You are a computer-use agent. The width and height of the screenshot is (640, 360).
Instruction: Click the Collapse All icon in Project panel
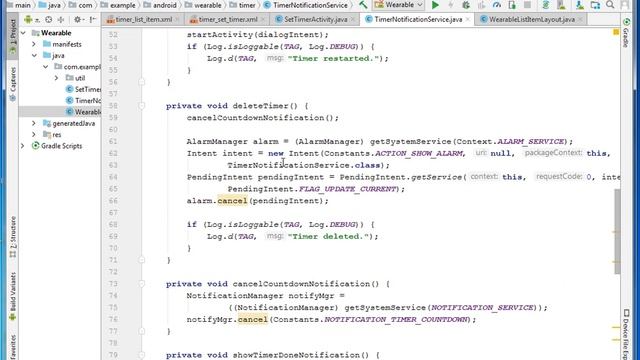61,19
